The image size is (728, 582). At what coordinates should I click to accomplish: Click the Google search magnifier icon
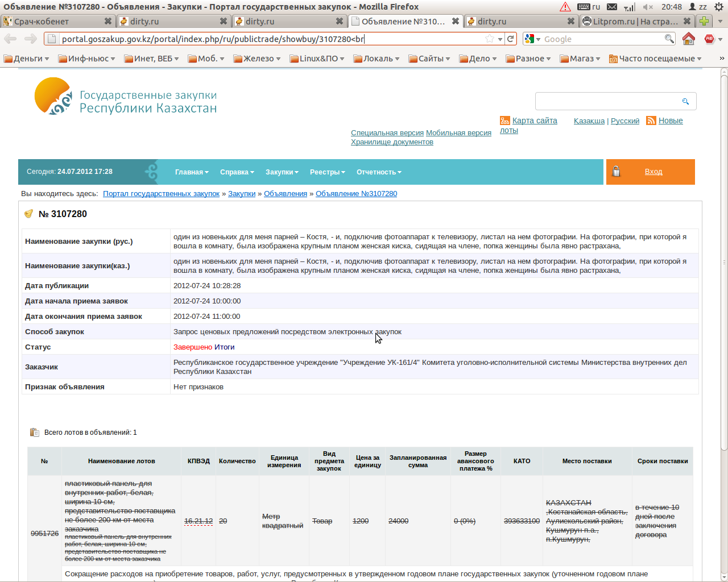pos(669,39)
